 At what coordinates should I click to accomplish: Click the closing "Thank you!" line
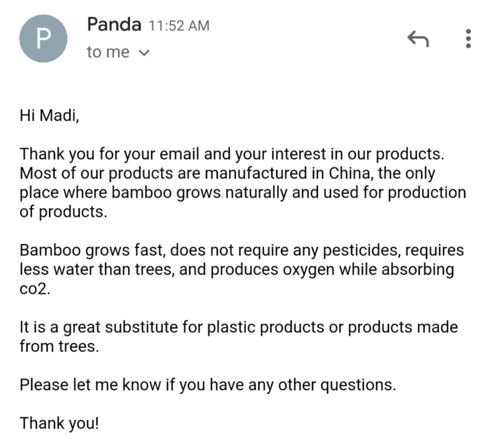(59, 423)
